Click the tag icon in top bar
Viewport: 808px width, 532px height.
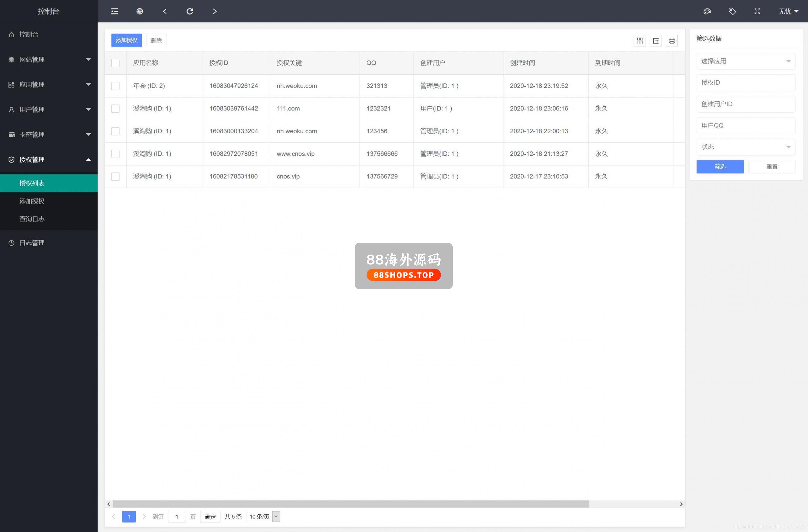click(732, 11)
